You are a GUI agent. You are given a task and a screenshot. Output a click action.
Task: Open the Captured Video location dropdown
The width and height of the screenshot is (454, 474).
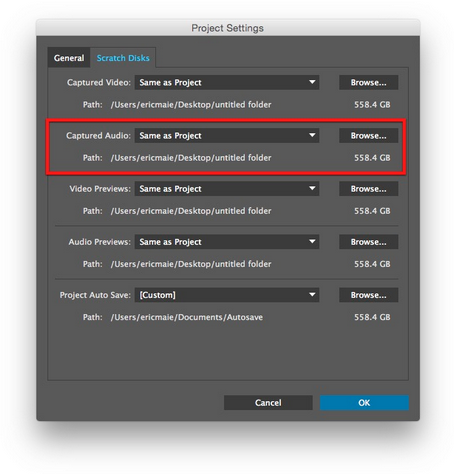tap(227, 82)
